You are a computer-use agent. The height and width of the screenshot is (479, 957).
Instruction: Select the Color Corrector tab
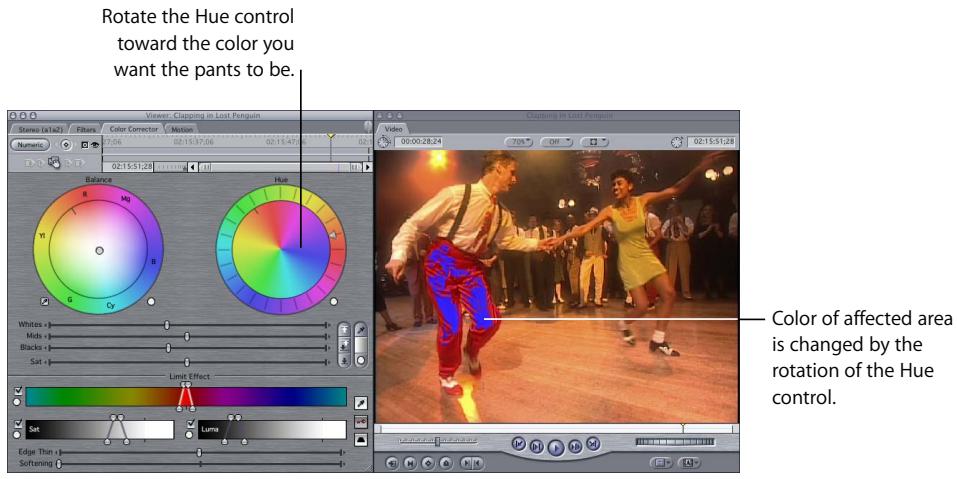(134, 129)
